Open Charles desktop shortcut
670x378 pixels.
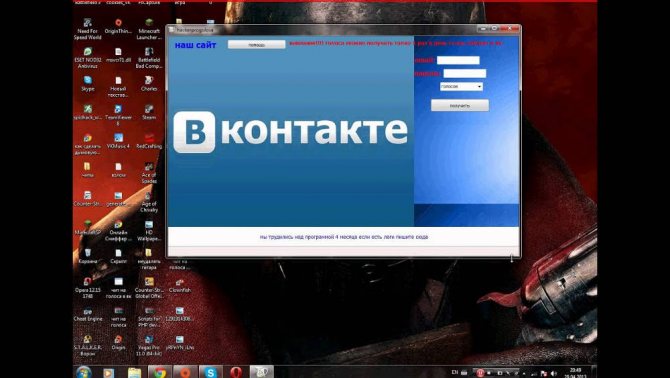tap(149, 83)
